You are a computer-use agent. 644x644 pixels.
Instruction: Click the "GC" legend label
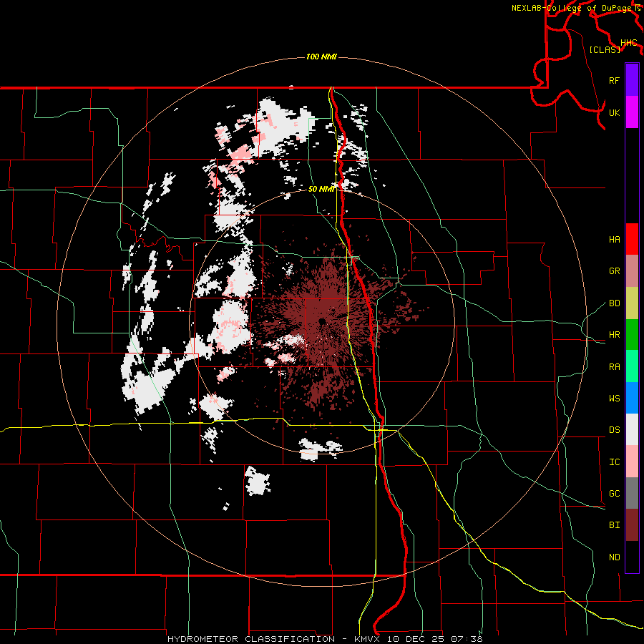tap(614, 494)
